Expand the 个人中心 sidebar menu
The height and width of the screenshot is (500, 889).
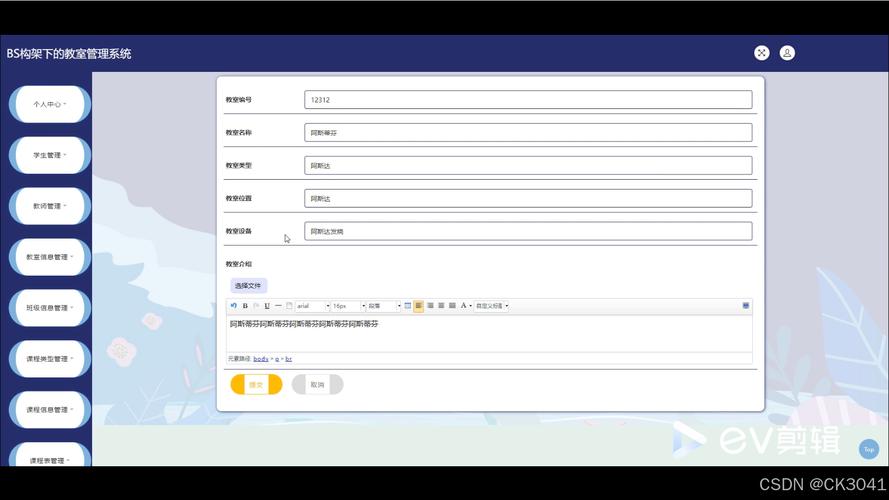pyautogui.click(x=50, y=104)
